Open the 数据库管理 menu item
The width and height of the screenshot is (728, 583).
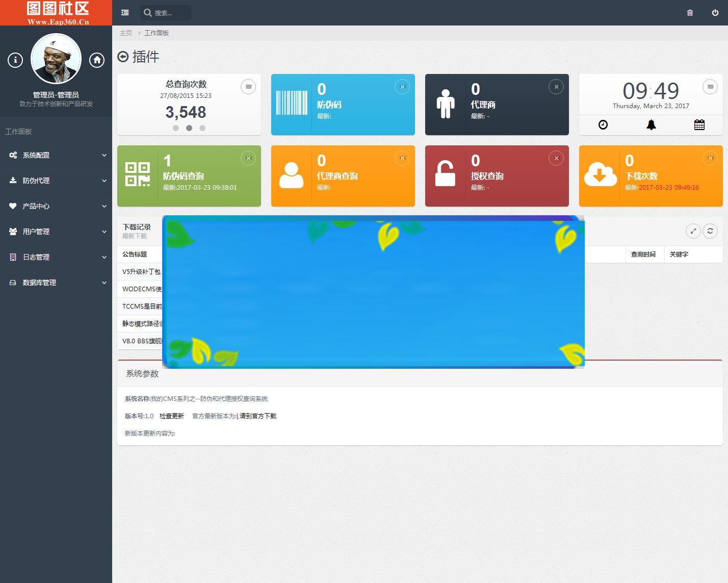(x=56, y=283)
